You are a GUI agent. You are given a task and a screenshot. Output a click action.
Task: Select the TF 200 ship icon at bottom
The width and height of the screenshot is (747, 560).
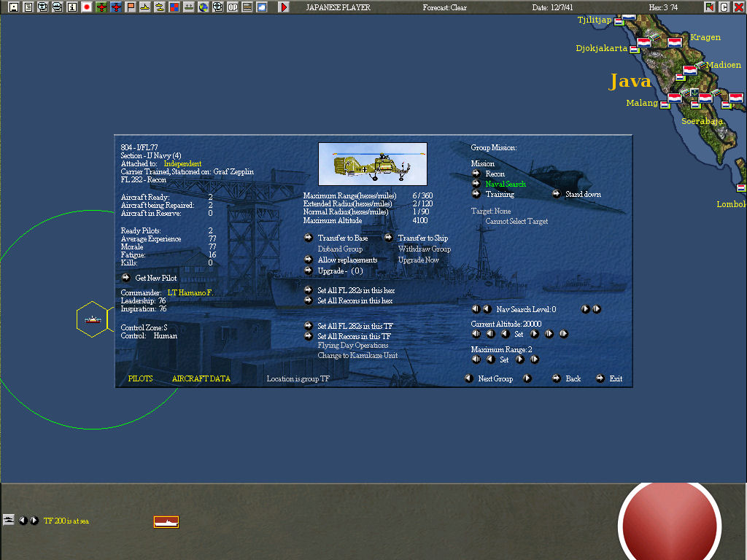click(x=165, y=521)
